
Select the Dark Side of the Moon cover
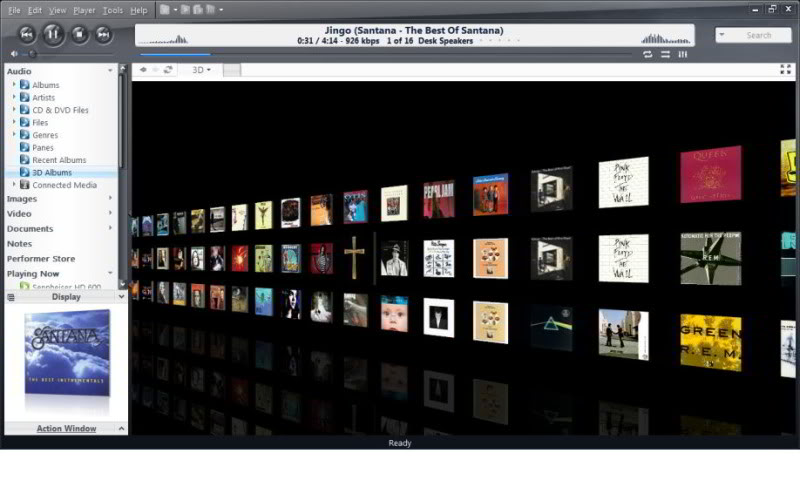551,328
